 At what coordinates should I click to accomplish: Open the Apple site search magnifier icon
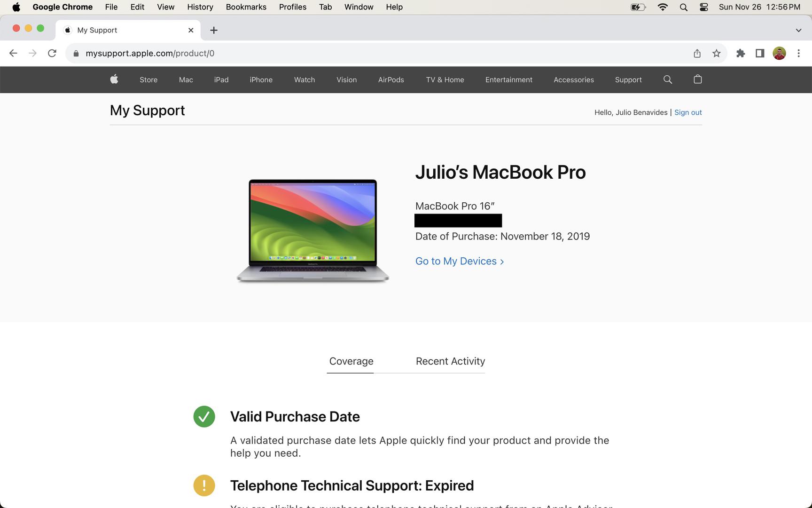click(668, 79)
